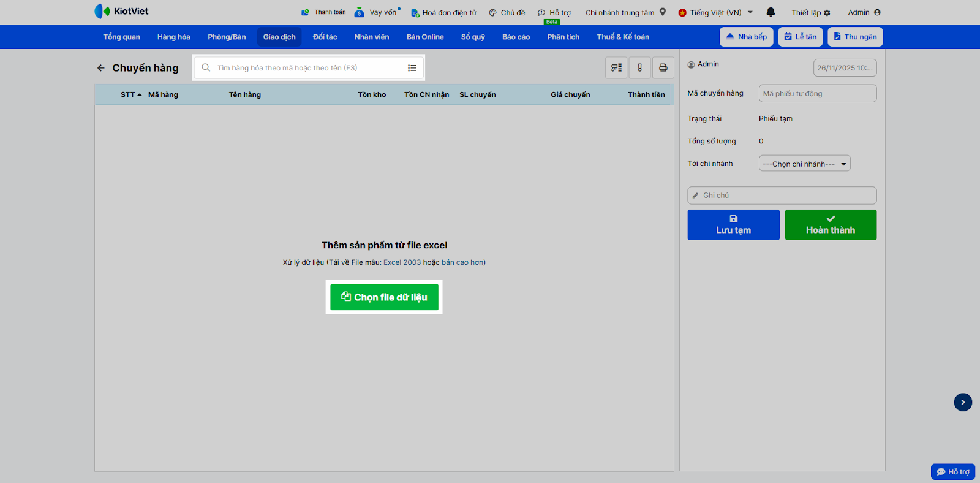Open Hoá đơn điện tử
980x483 pixels.
pos(443,12)
